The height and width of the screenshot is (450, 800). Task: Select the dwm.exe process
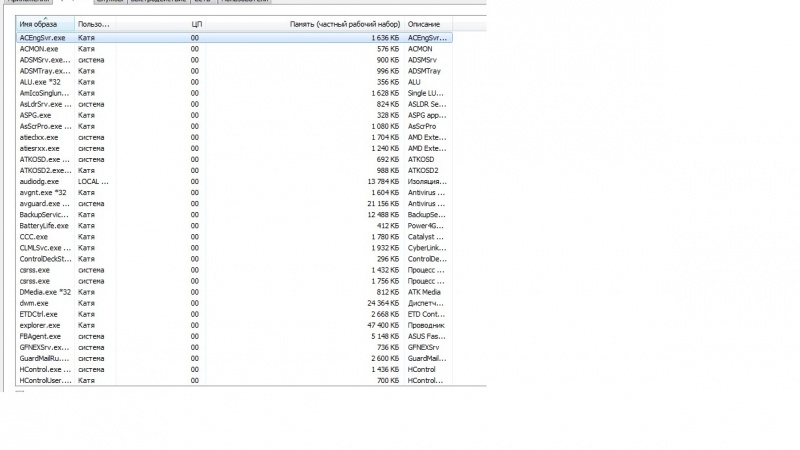click(234, 303)
